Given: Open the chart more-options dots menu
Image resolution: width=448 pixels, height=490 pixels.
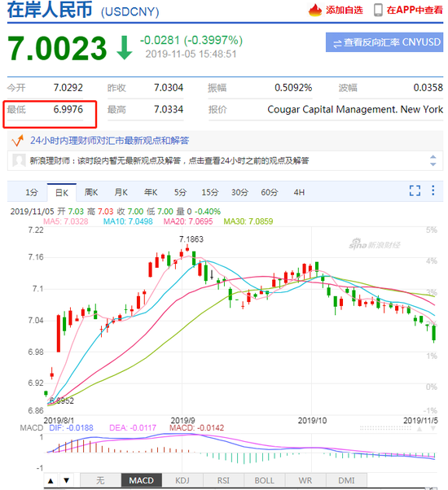Looking at the screenshot, I should click(433, 190).
